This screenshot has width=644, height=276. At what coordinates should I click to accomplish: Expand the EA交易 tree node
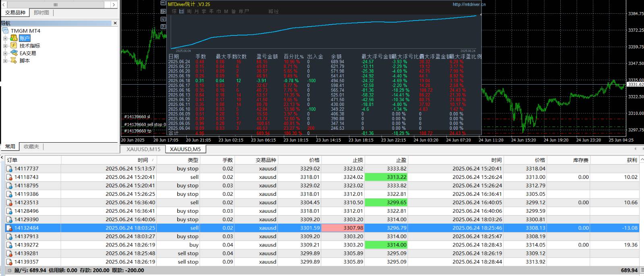pos(5,53)
